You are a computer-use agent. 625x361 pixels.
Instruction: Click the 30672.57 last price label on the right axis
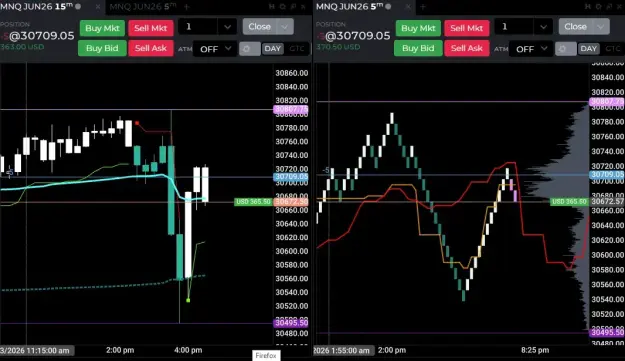pyautogui.click(x=607, y=202)
